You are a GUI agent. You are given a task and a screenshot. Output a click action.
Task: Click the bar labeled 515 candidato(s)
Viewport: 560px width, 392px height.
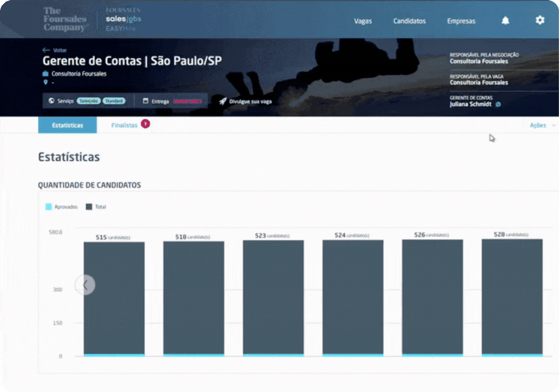click(x=114, y=299)
